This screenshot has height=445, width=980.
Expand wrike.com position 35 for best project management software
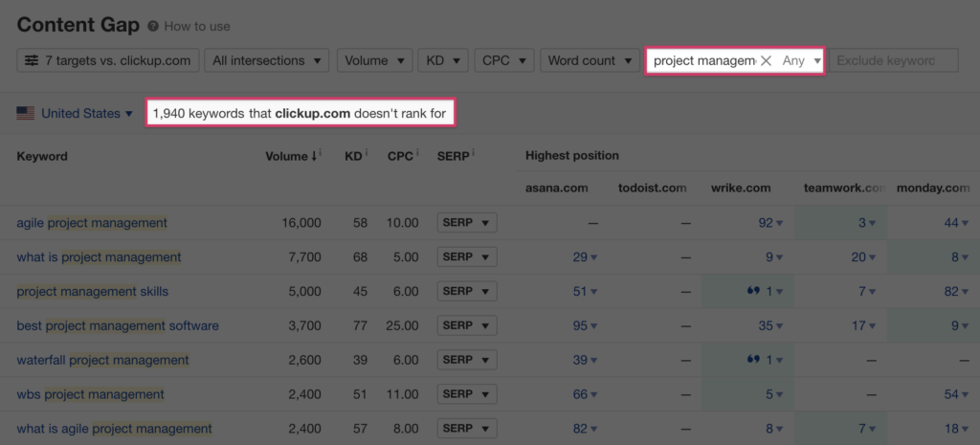click(770, 325)
